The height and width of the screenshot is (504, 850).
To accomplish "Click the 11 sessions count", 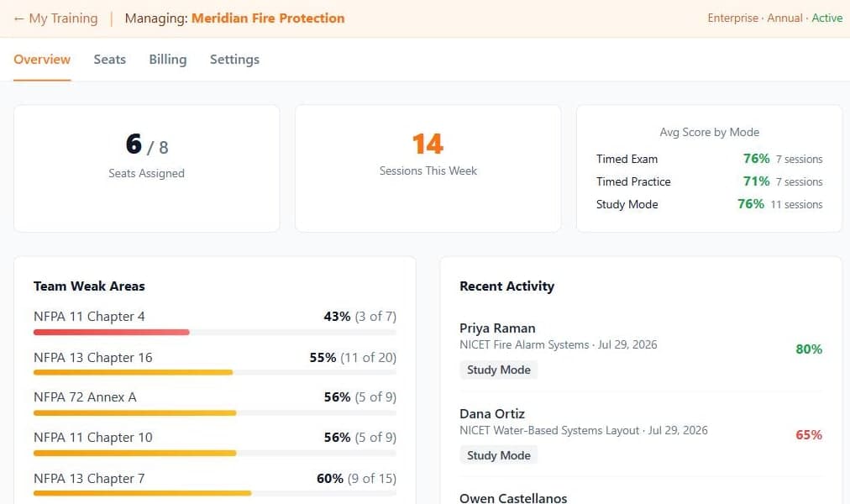I will tap(796, 205).
